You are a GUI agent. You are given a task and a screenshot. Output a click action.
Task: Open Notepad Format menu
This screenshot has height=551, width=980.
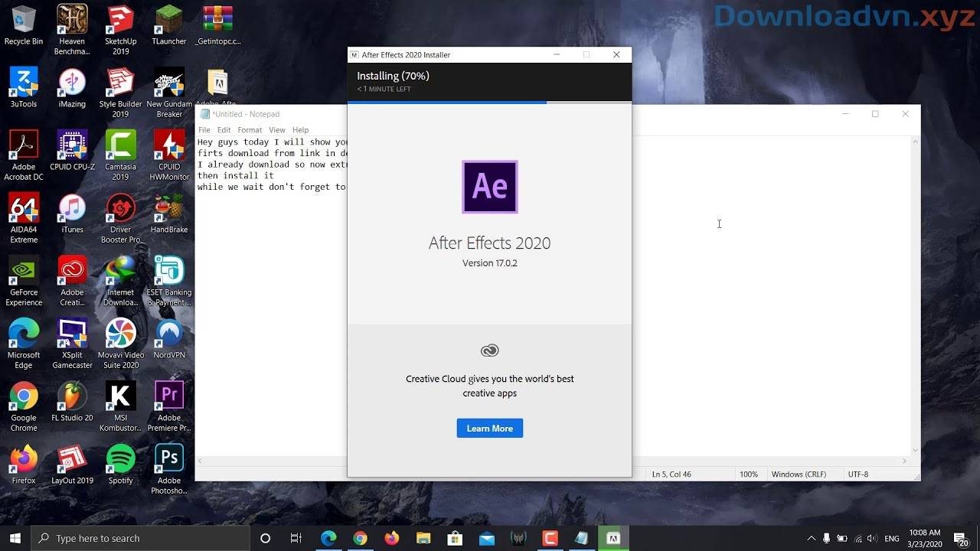pos(250,130)
